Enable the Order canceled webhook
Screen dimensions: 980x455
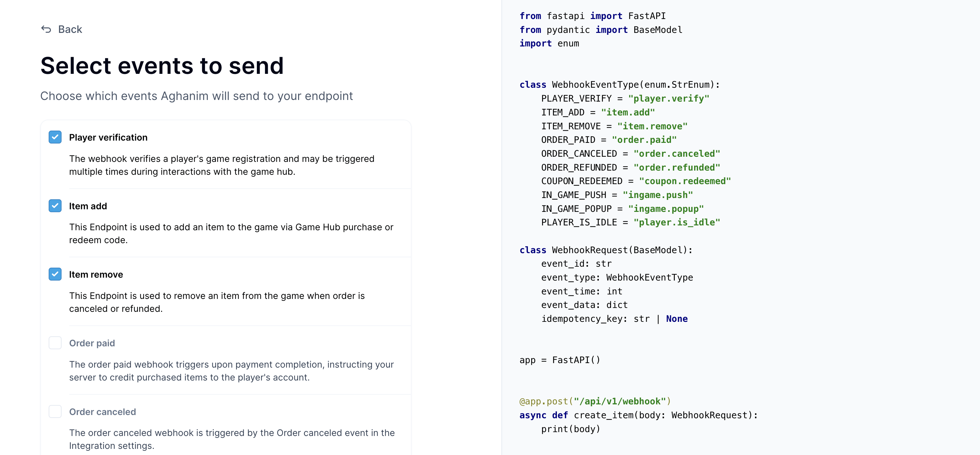55,411
